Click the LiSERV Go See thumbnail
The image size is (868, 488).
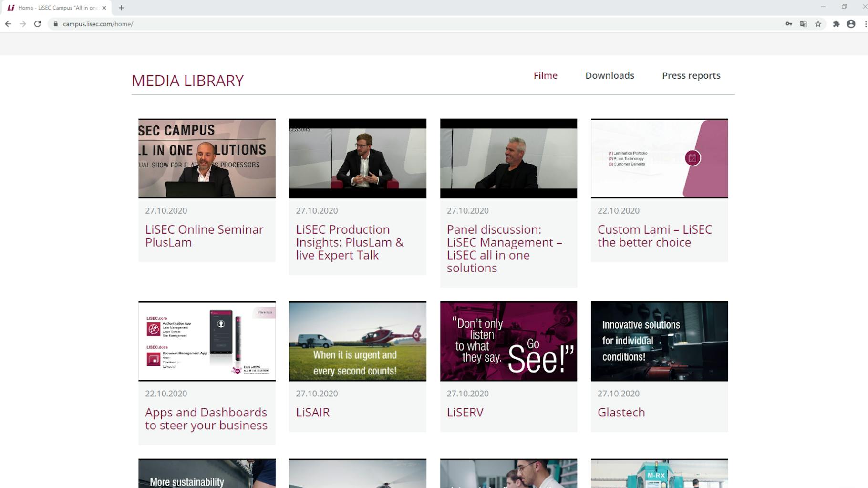click(508, 341)
